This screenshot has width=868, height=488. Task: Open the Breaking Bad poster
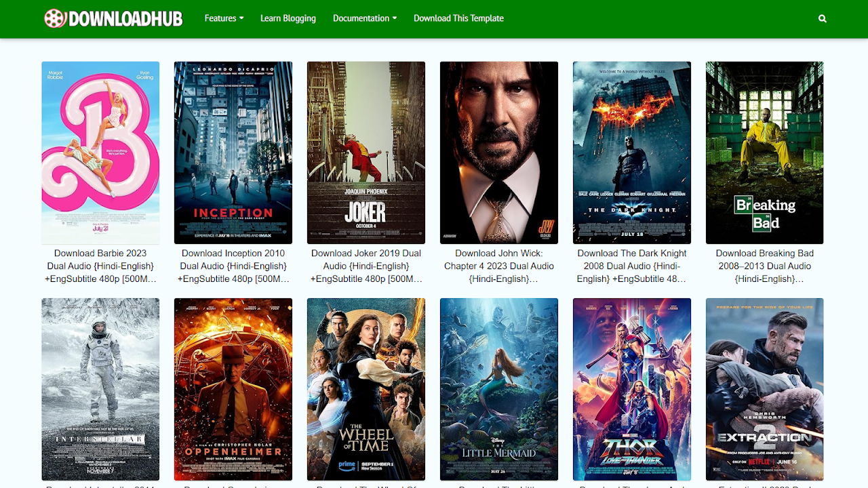[x=765, y=152]
